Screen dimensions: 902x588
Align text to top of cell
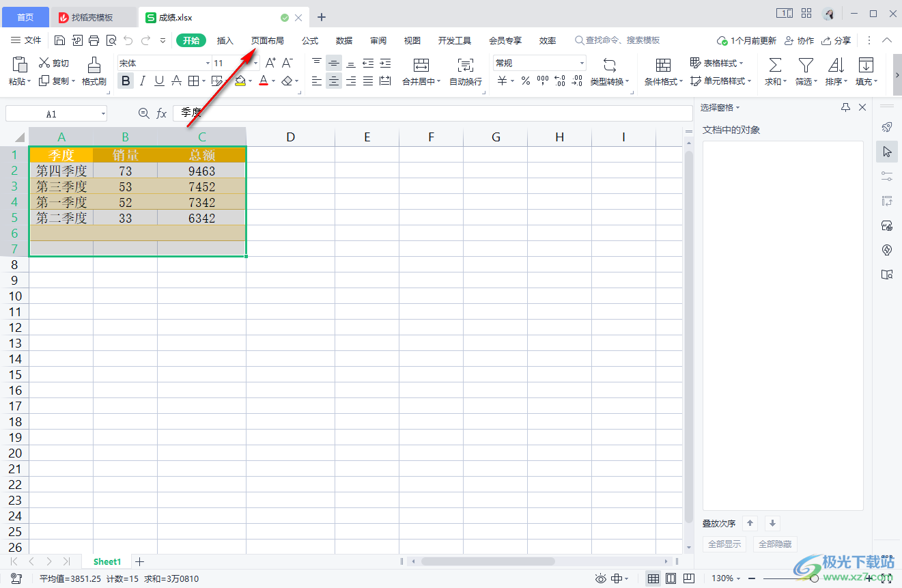point(316,63)
